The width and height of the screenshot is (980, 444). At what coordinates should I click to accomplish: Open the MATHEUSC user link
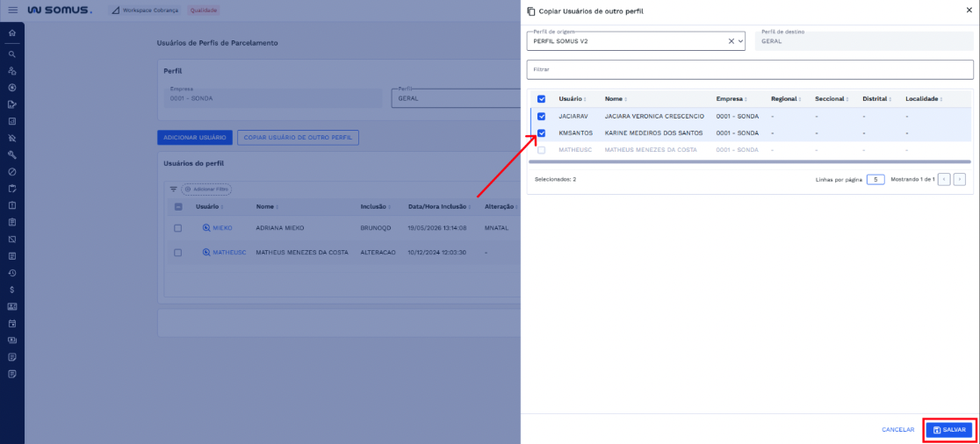click(229, 253)
